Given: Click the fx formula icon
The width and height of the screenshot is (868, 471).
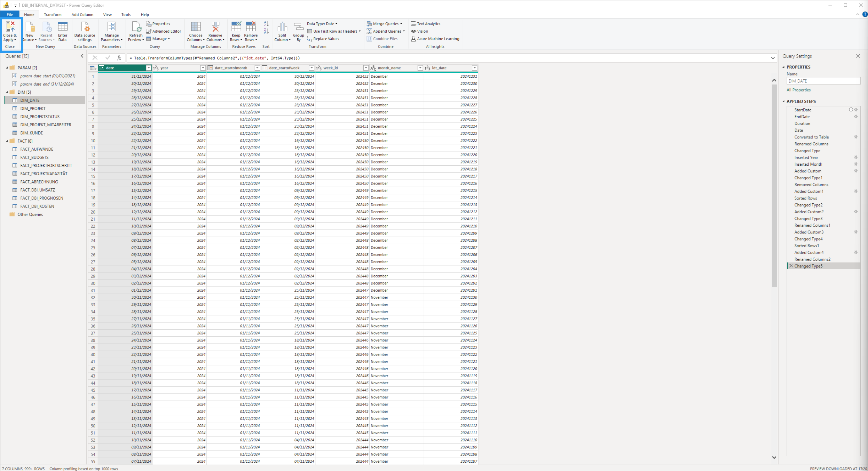Looking at the screenshot, I should point(119,58).
